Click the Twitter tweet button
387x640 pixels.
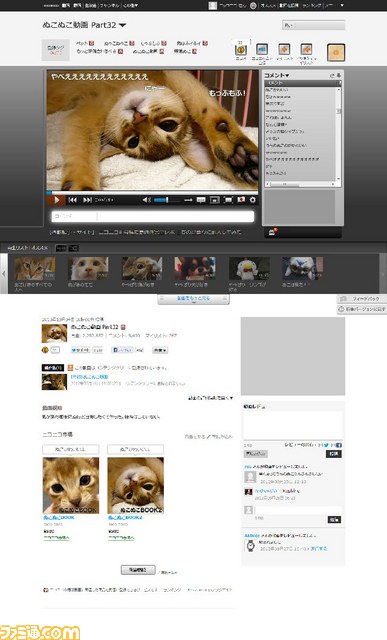pyautogui.click(x=80, y=350)
